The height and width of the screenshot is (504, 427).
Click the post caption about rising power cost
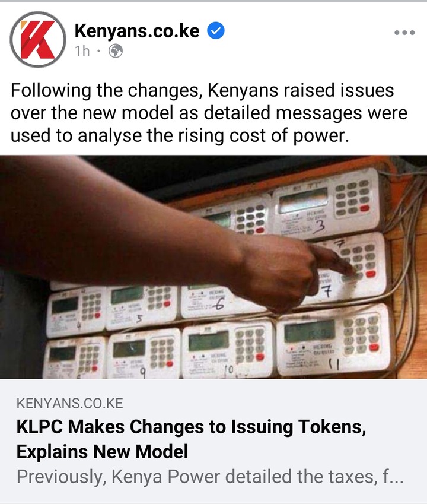[209, 113]
